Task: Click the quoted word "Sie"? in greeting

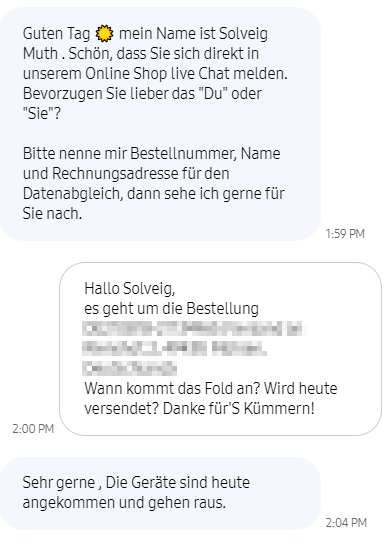Action: pos(42,113)
